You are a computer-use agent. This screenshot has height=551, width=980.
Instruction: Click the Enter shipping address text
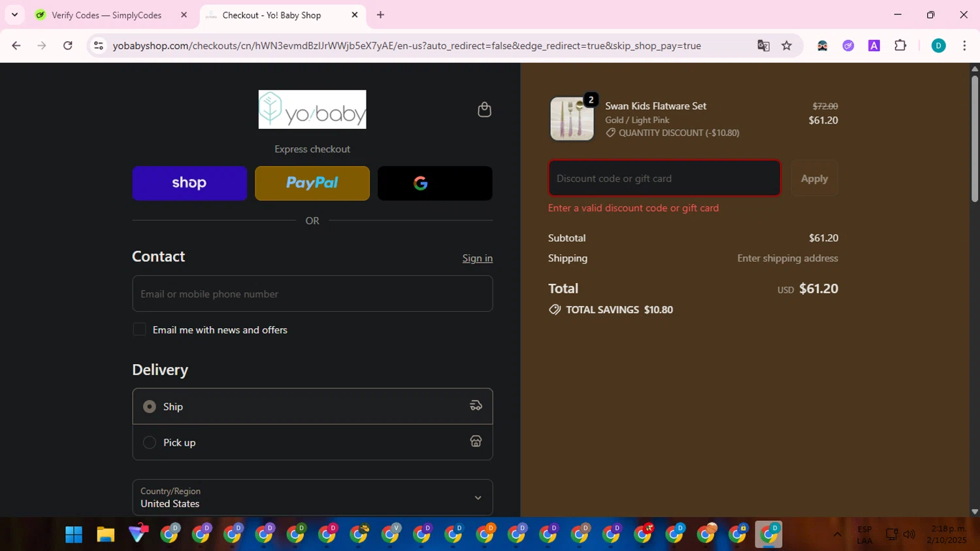pos(787,258)
